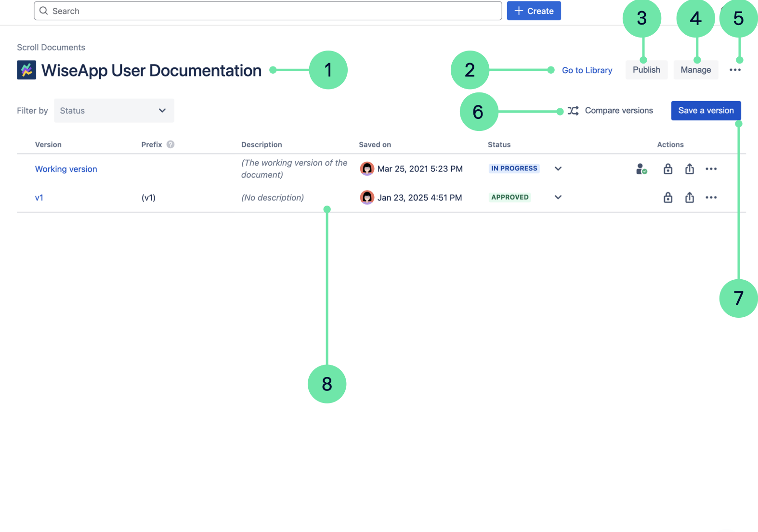Click the assign reviewer icon on Working version
Image resolution: width=758 pixels, height=532 pixels.
click(x=641, y=169)
